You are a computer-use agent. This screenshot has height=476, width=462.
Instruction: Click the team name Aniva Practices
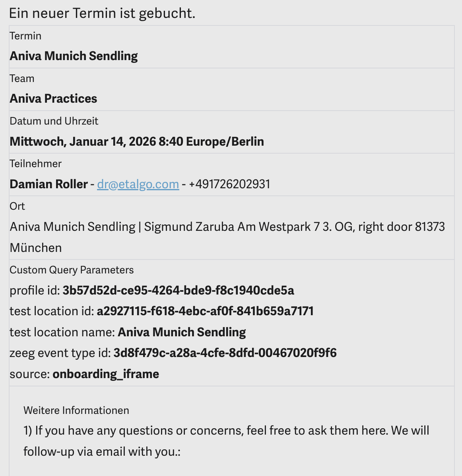tap(53, 99)
